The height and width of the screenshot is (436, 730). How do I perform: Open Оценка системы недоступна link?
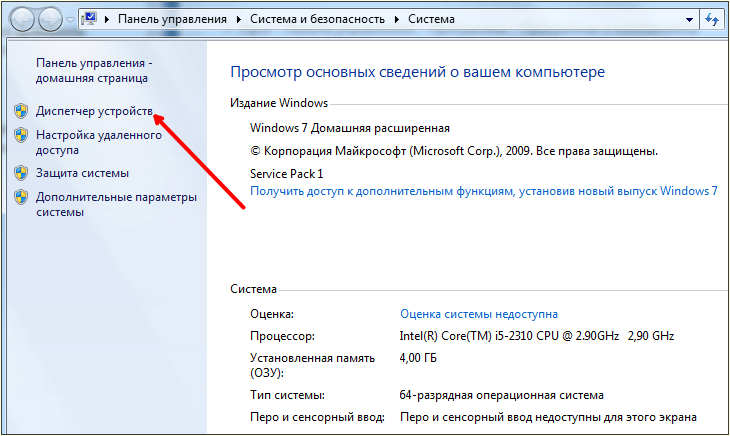(x=479, y=314)
